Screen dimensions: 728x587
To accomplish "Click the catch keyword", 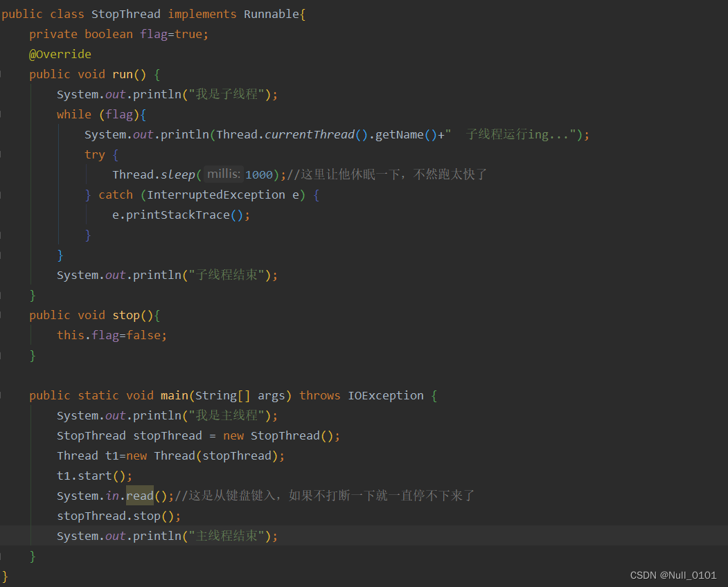I will pyautogui.click(x=116, y=195).
